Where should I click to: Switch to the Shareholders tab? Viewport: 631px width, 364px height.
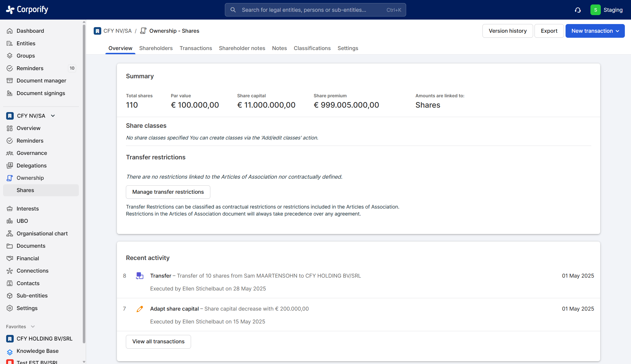click(156, 48)
